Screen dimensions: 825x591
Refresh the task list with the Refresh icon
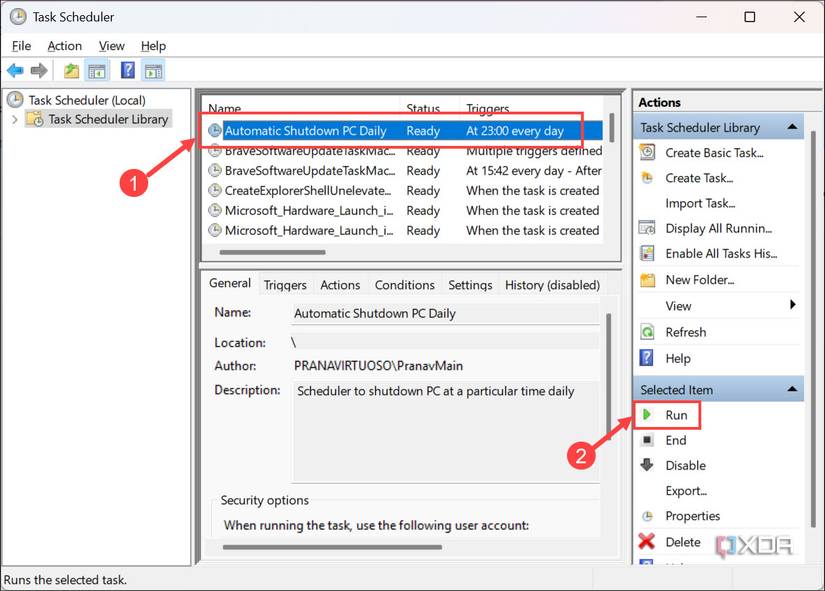(x=645, y=331)
